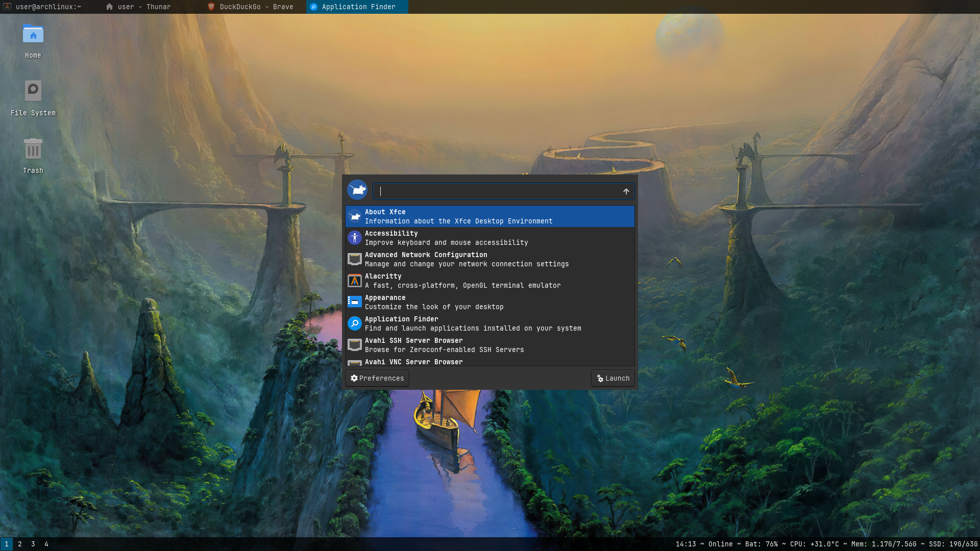
Task: Pick the Appearance settings icon
Action: click(355, 302)
